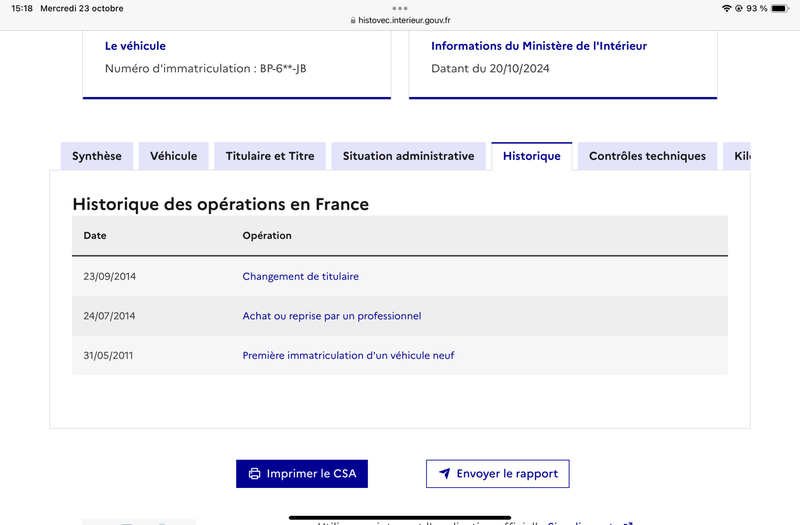The width and height of the screenshot is (800, 525).
Task: Click Historique des opérations en France title
Action: [x=220, y=204]
